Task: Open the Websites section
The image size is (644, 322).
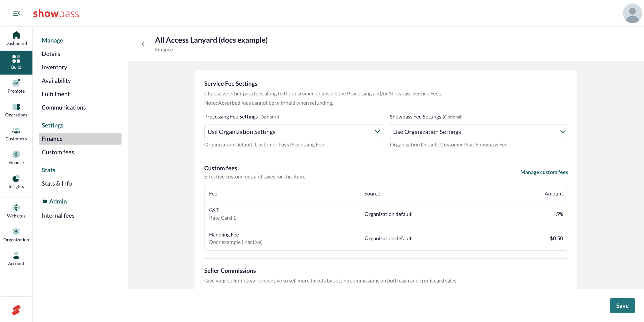Action: 16,211
